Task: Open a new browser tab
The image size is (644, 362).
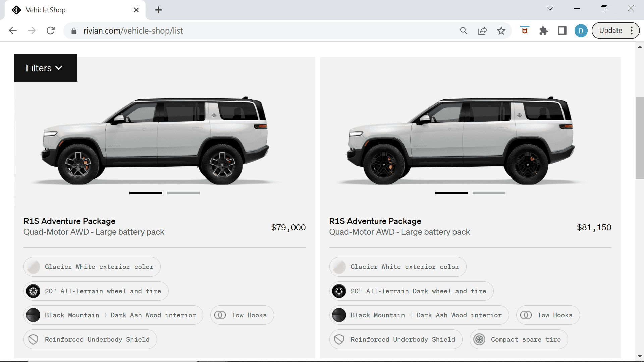Action: pos(158,10)
